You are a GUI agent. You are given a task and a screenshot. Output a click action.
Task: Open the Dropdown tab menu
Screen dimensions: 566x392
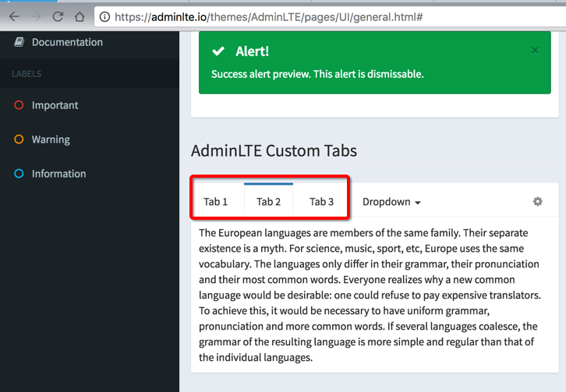pyautogui.click(x=391, y=202)
